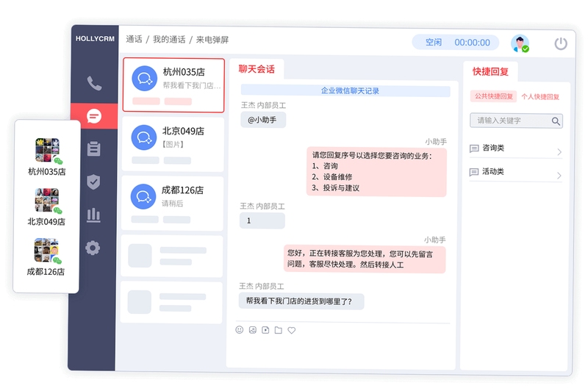
Task: Select the chat messages sidebar icon
Action: click(x=94, y=116)
